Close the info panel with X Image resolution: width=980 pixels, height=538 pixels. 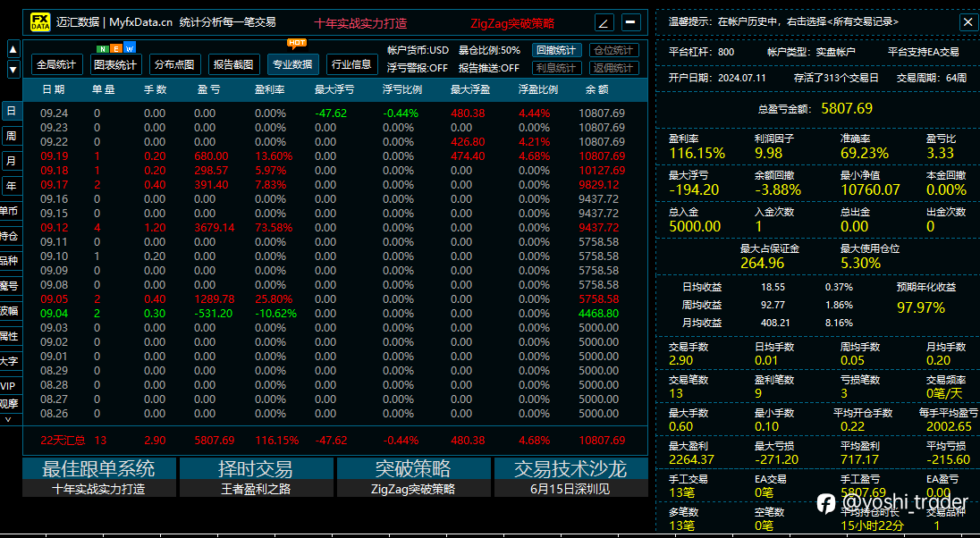pos(967,22)
